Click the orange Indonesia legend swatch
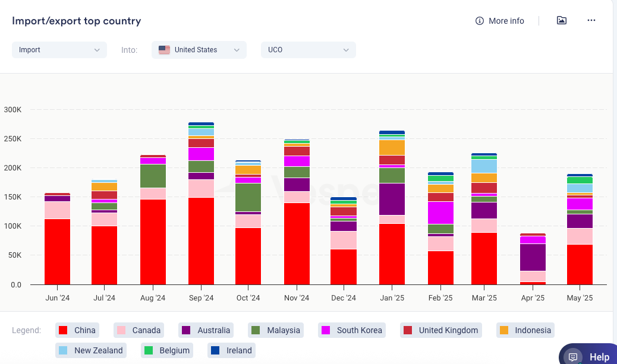 pos(504,330)
